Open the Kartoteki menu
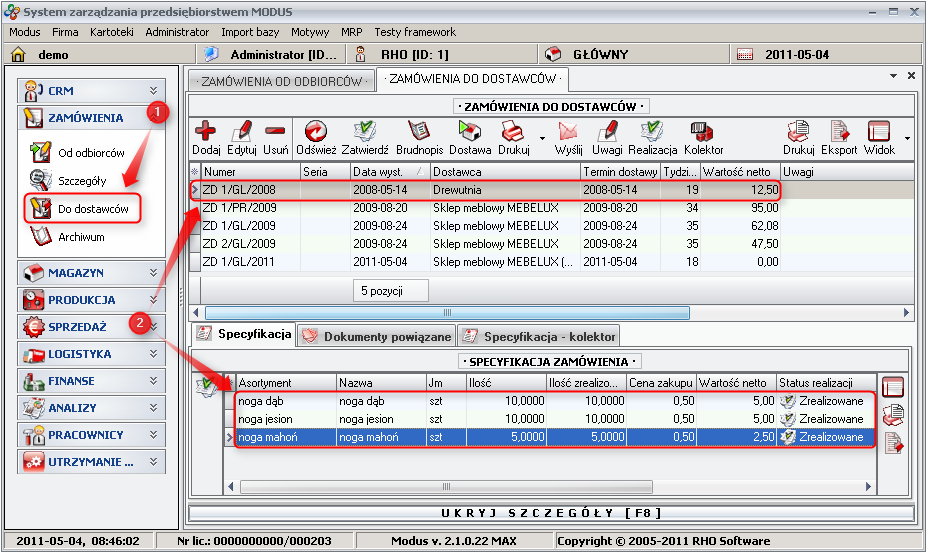The width and height of the screenshot is (927, 553). 112,32
